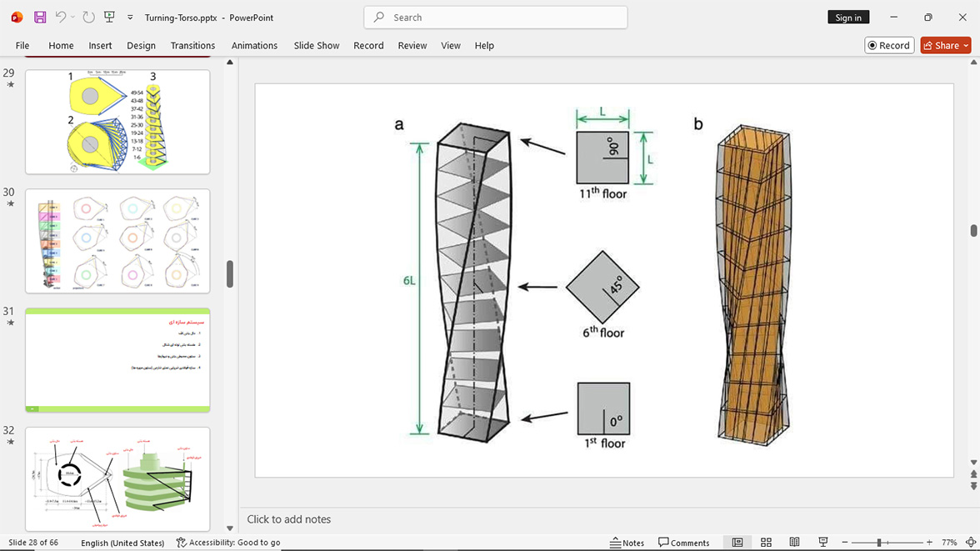
Task: Click the Record button at top right
Action: coord(889,46)
